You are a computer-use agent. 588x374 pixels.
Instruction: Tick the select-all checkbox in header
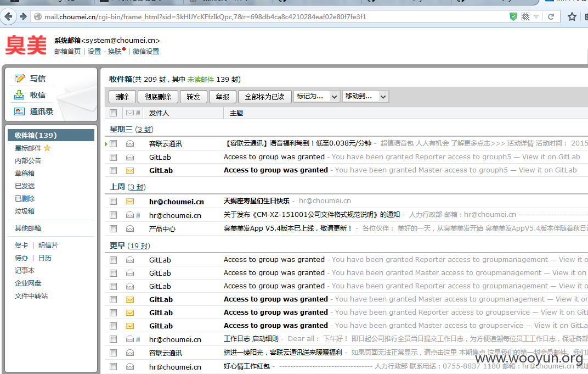point(113,113)
